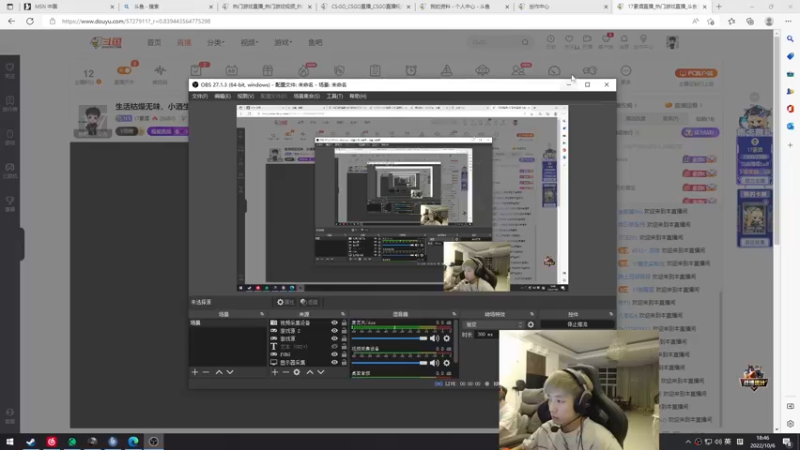Toggle visibility of 游戏源 2 source
800x450 pixels.
pos(334,331)
